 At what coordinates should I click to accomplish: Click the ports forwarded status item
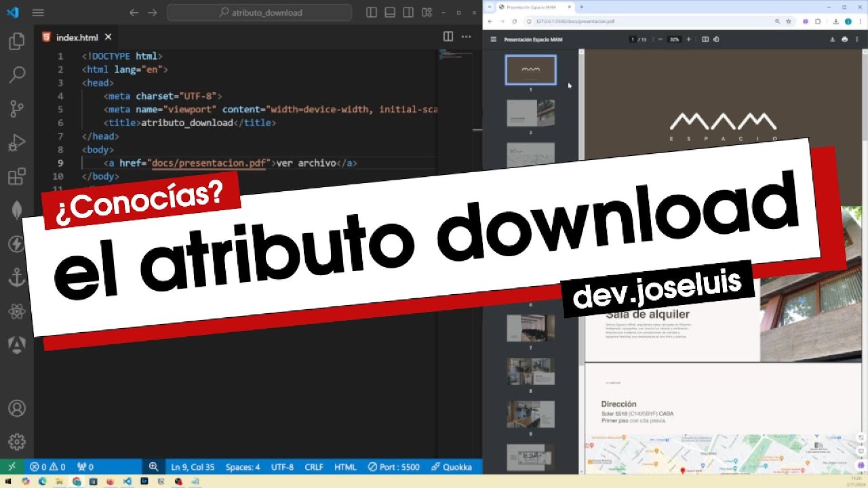[x=85, y=467]
